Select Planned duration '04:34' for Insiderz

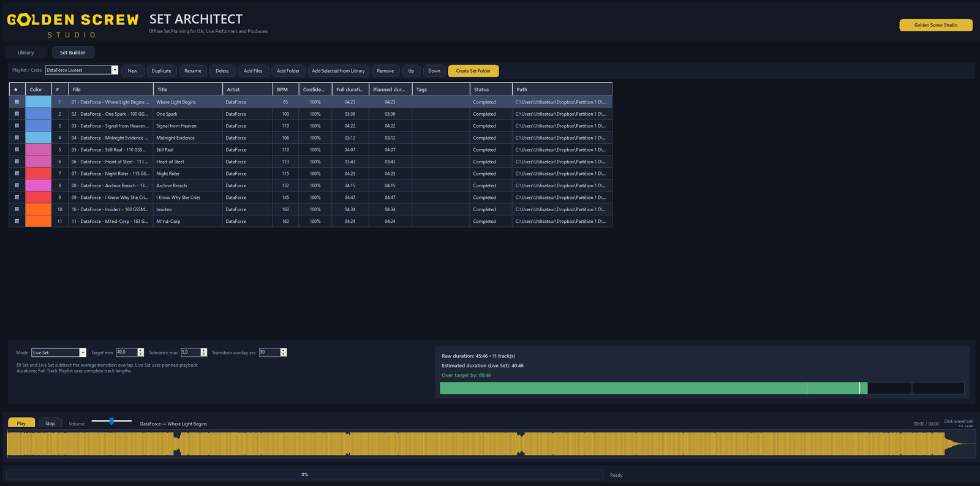tap(390, 209)
